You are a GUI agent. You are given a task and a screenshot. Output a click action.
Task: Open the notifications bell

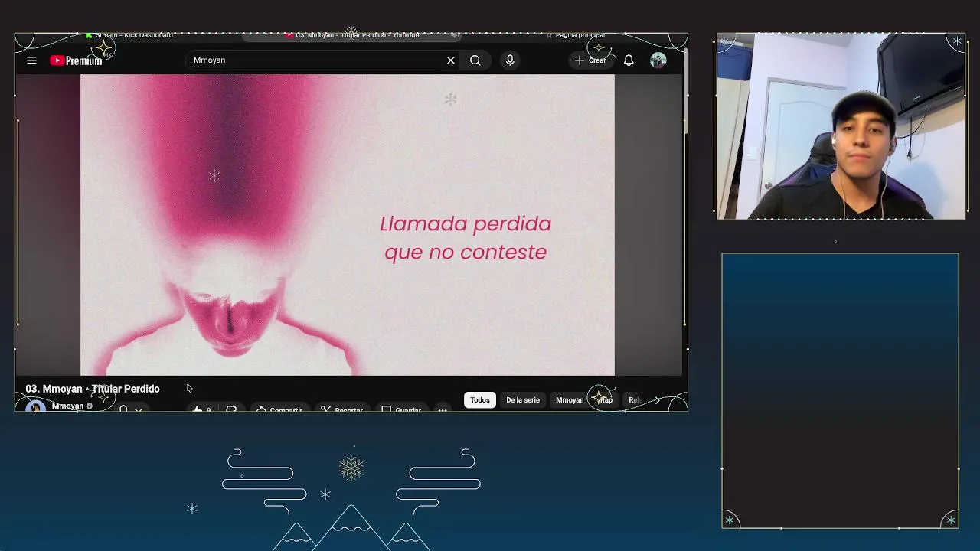(629, 60)
